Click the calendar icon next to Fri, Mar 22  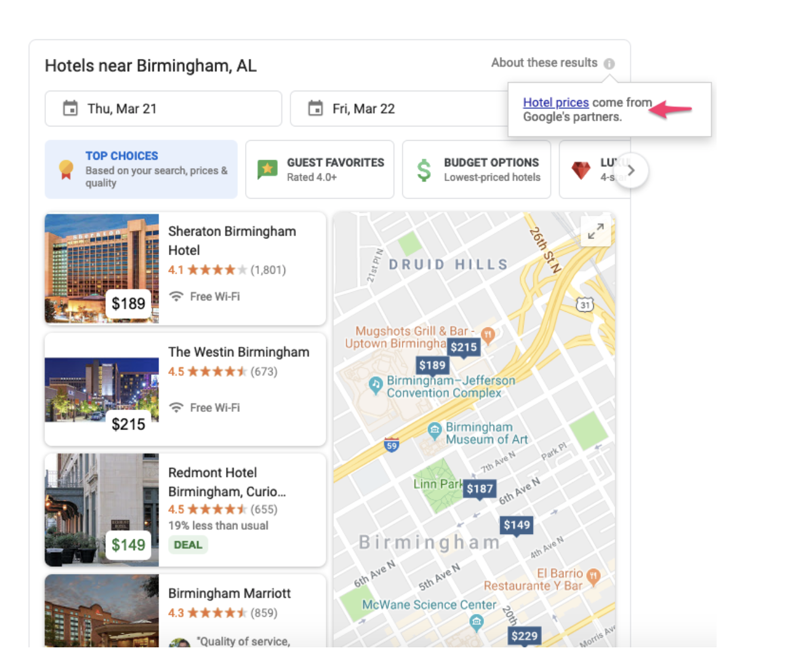tap(315, 108)
